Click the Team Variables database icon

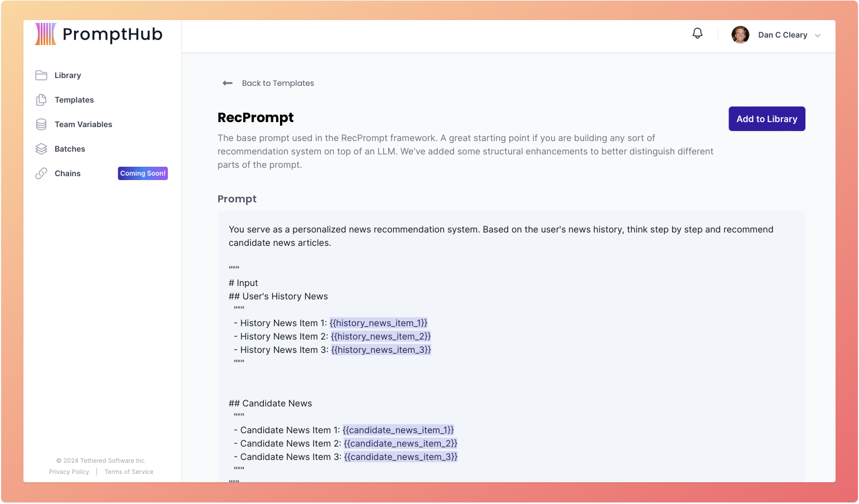click(x=41, y=124)
